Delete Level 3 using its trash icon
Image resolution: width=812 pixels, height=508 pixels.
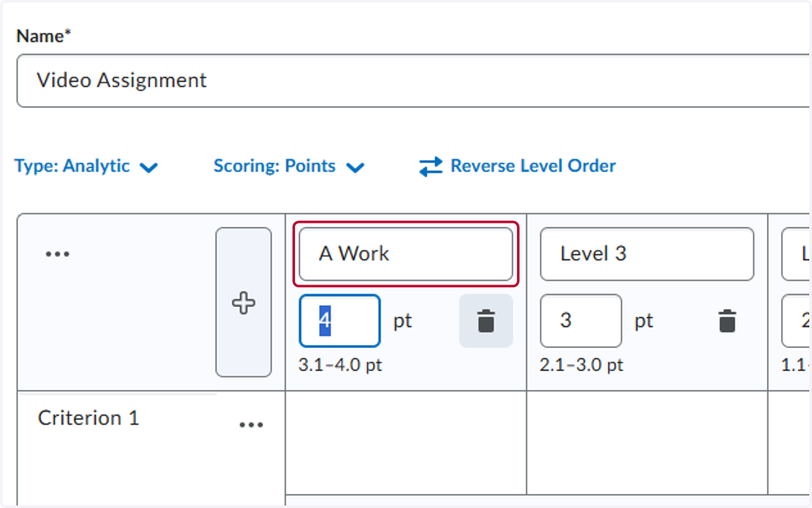(x=727, y=320)
